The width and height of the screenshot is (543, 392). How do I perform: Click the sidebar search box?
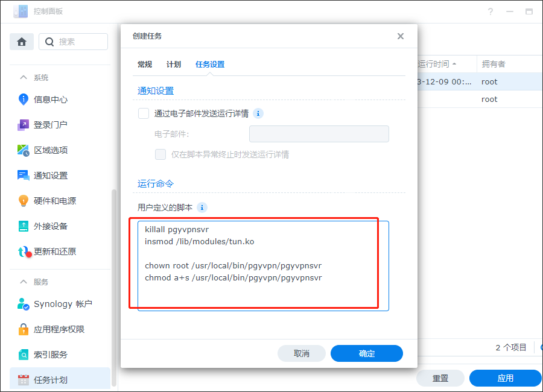point(73,42)
